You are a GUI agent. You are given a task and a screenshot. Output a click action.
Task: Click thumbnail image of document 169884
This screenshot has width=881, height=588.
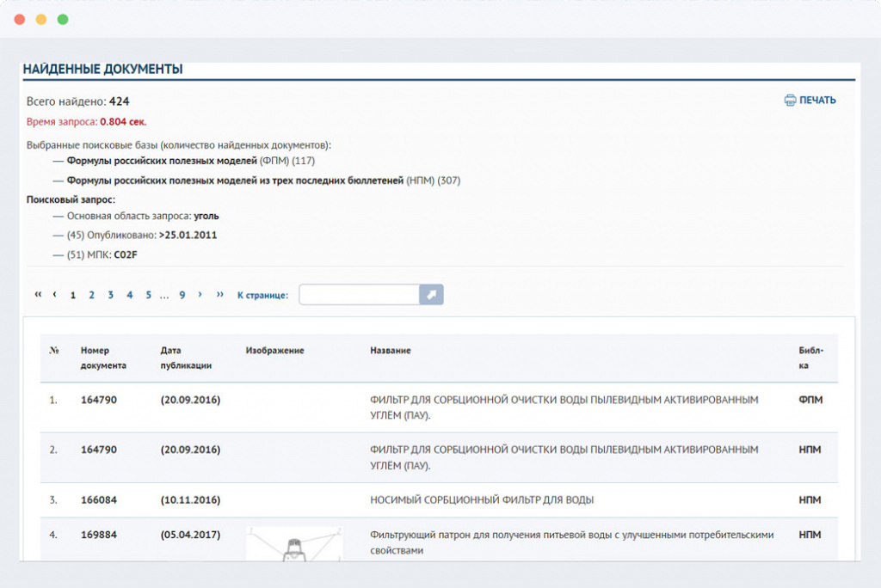point(294,545)
